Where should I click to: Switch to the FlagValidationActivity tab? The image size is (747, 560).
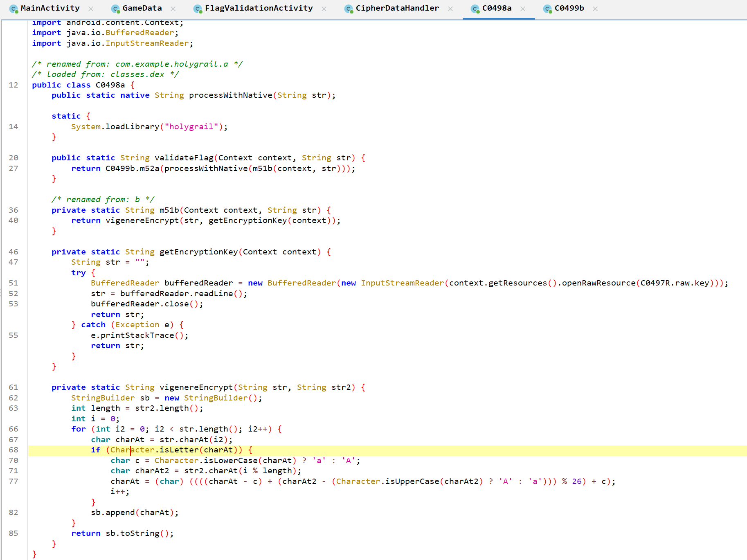coord(259,8)
